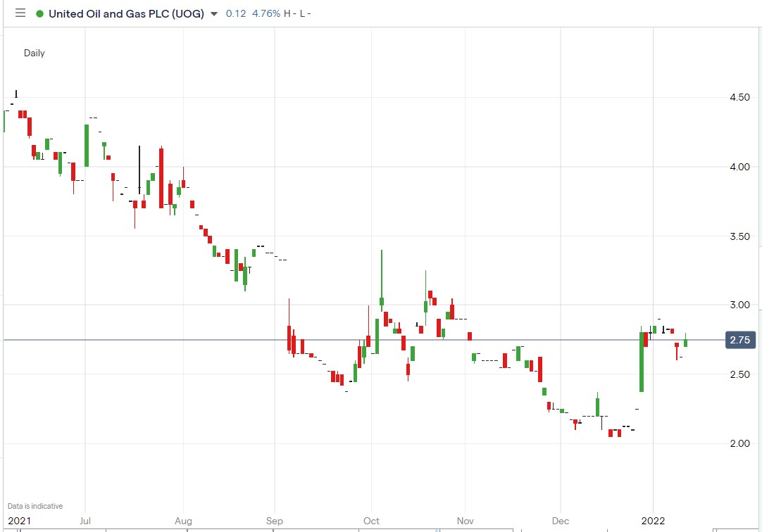Click the tall green October candle wick

[381, 274]
